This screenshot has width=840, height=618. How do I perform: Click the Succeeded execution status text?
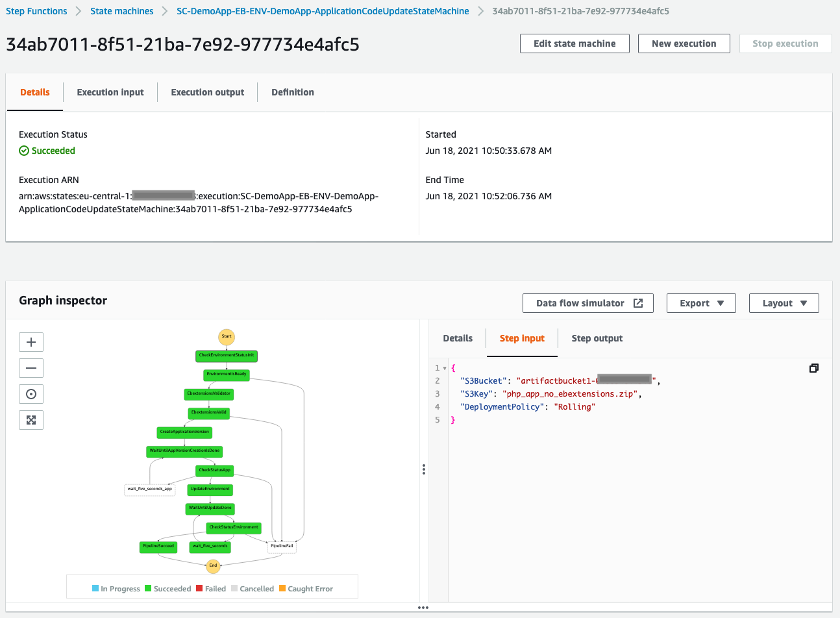53,151
